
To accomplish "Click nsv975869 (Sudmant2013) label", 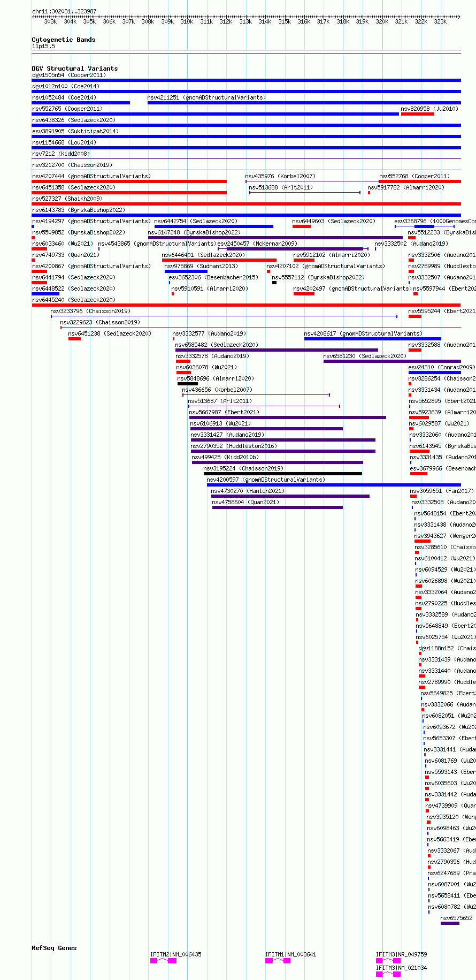I will point(201,266).
